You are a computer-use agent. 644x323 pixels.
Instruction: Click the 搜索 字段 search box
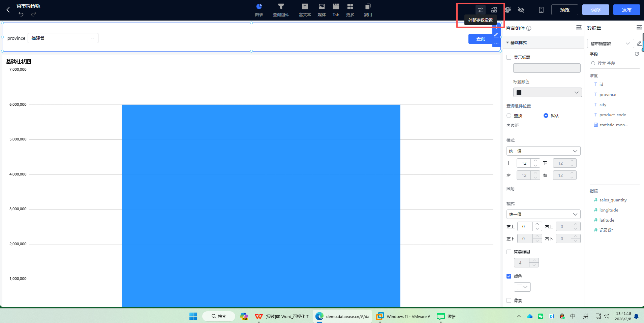click(x=614, y=63)
